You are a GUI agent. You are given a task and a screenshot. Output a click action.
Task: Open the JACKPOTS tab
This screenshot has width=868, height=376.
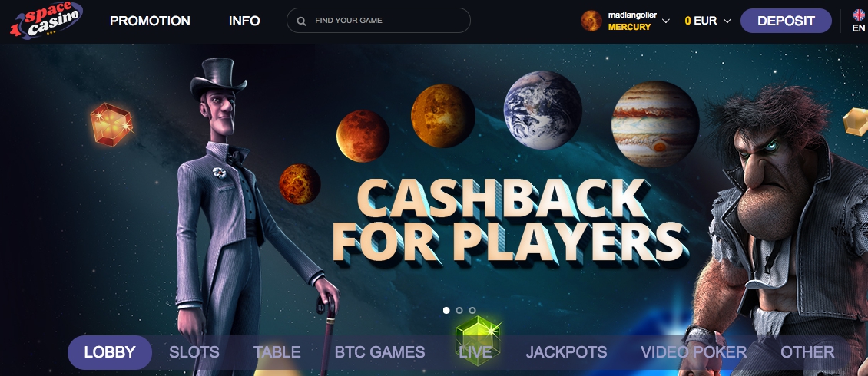566,352
